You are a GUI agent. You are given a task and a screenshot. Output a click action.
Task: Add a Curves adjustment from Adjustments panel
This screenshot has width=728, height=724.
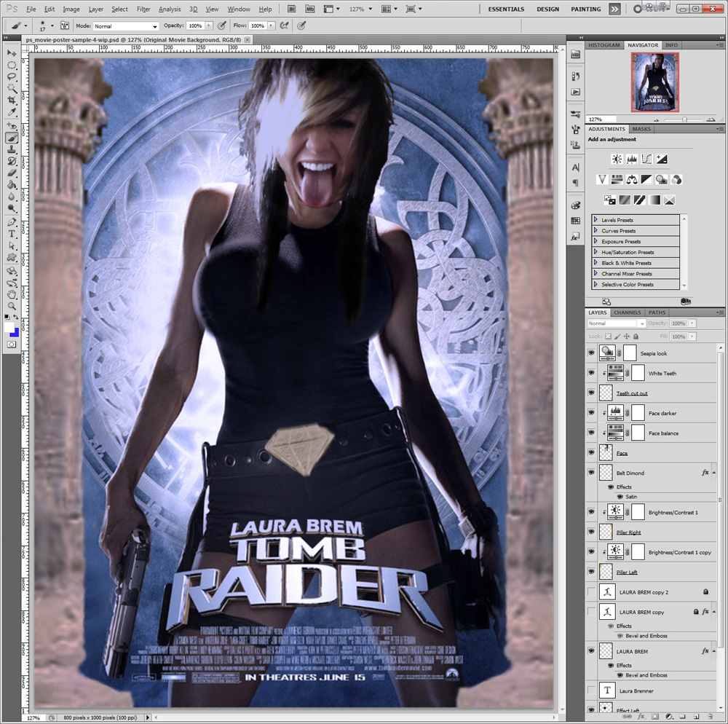point(646,160)
